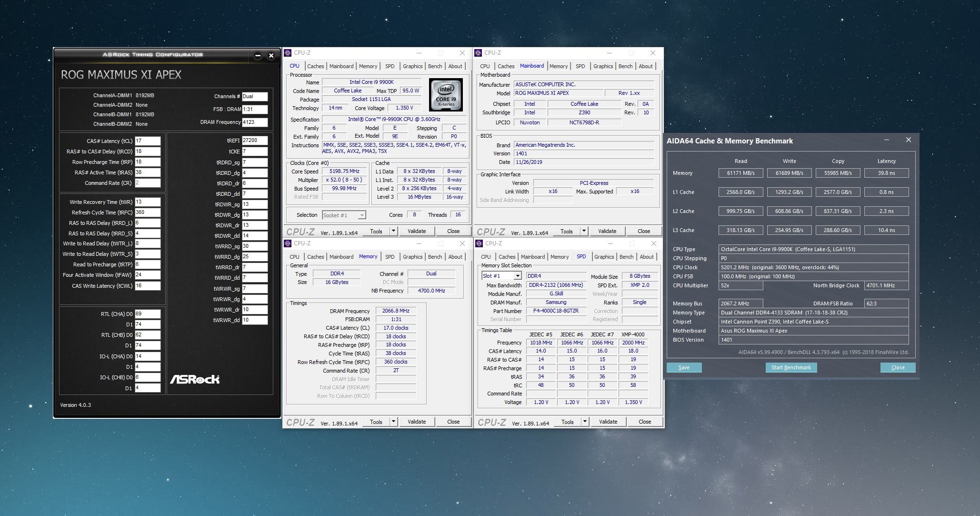This screenshot has height=516, width=980.
Task: Minimize the ASRock Timing Configurator window
Action: point(258,56)
